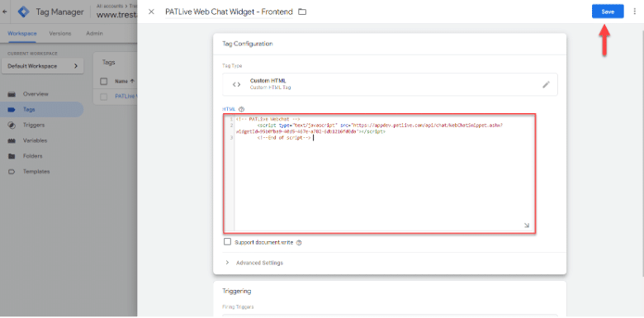Image resolution: width=644 pixels, height=318 pixels.
Task: Click the Variables icon in sidebar
Action: [x=12, y=140]
